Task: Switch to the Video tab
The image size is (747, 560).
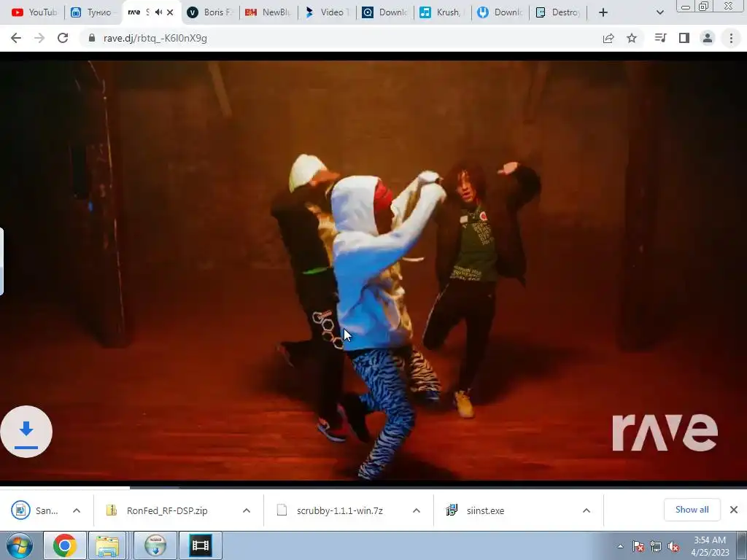Action: tap(326, 12)
